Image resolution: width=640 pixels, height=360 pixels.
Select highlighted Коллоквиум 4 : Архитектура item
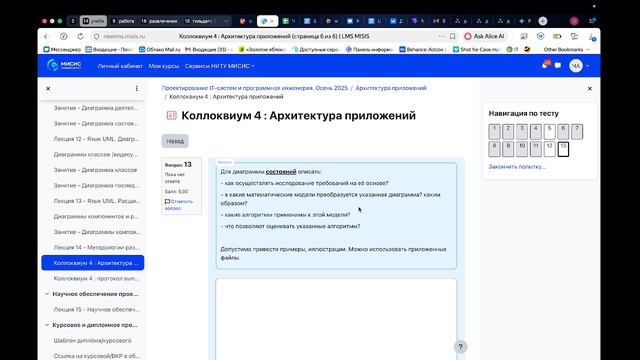click(93, 263)
